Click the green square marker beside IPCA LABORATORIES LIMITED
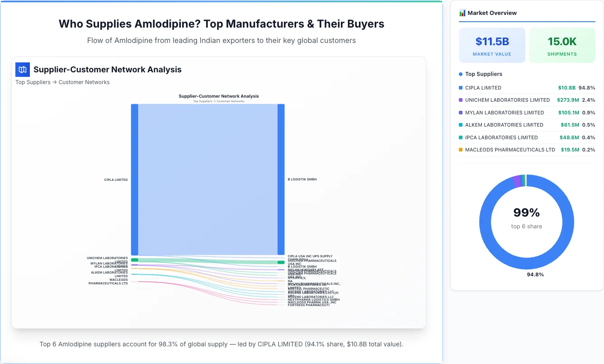604x364 pixels. (x=461, y=137)
